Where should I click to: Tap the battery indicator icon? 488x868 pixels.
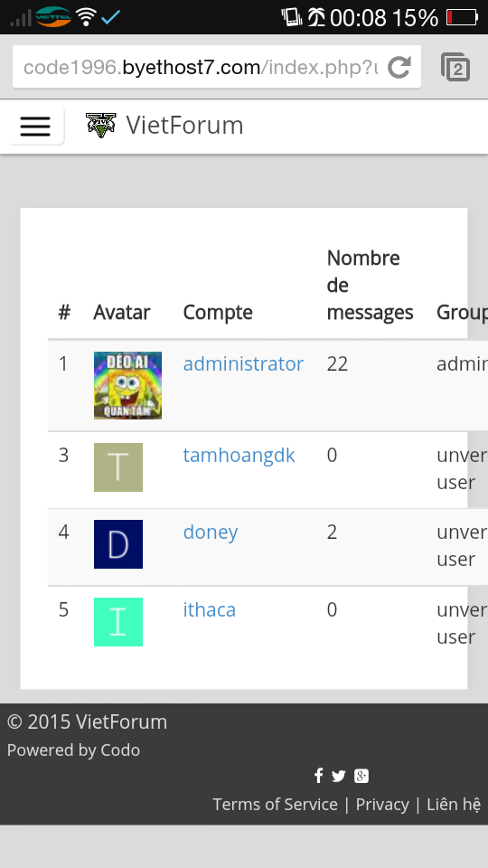pyautogui.click(x=462, y=18)
